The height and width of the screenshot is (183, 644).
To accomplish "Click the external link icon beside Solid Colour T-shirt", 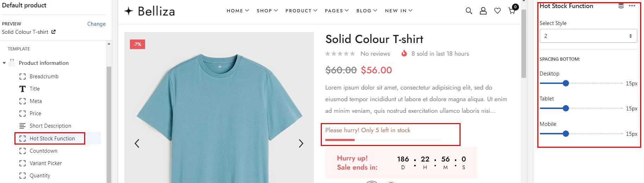I will click(x=54, y=32).
